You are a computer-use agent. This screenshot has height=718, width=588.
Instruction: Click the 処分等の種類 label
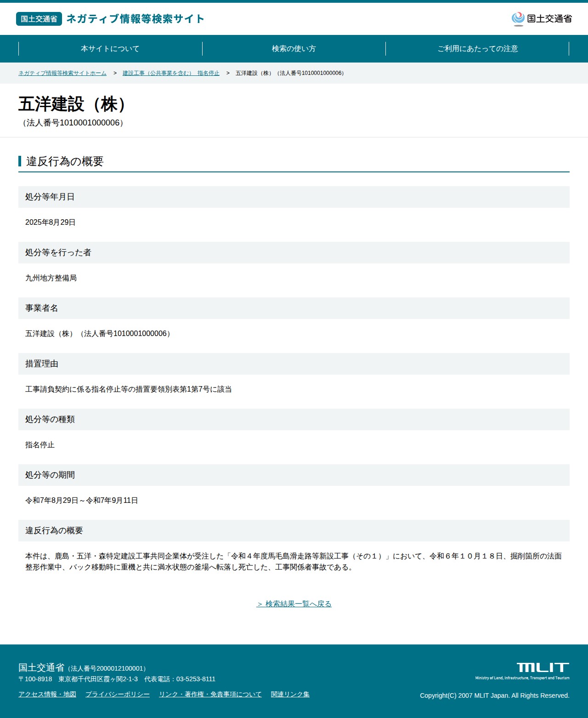tap(50, 419)
